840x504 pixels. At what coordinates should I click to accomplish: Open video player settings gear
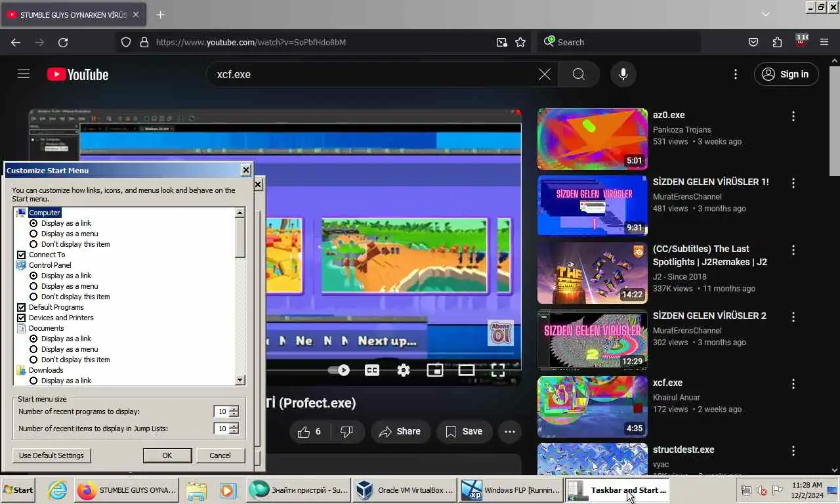tap(404, 370)
